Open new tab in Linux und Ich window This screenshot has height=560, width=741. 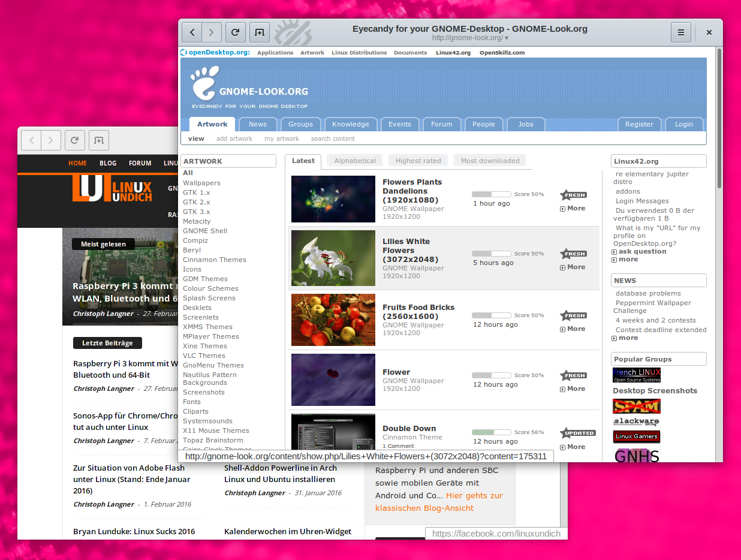[x=99, y=140]
